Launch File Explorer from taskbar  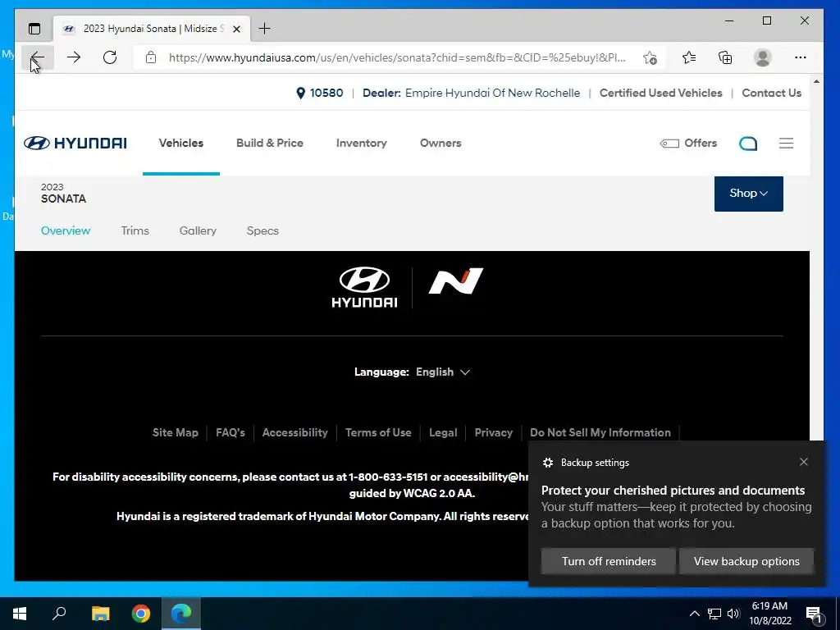pos(100,614)
